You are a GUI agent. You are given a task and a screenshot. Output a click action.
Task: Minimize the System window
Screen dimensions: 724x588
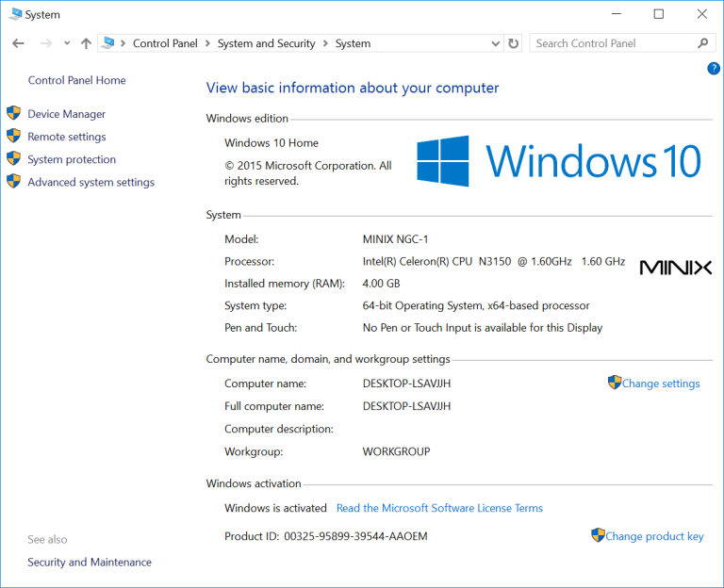[616, 14]
